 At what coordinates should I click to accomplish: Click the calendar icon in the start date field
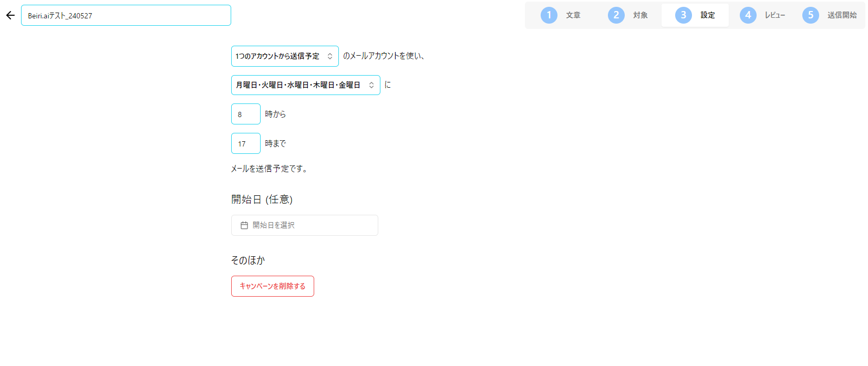[x=244, y=225]
